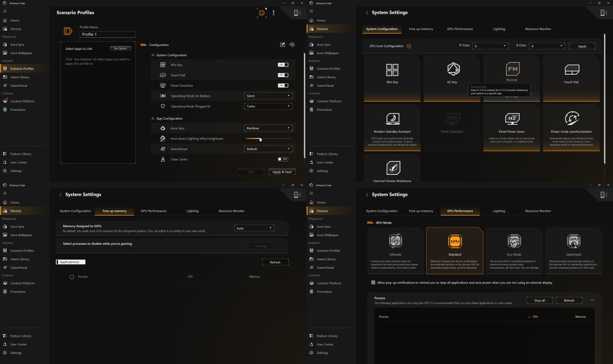Click Apply & Save button

coord(282,171)
